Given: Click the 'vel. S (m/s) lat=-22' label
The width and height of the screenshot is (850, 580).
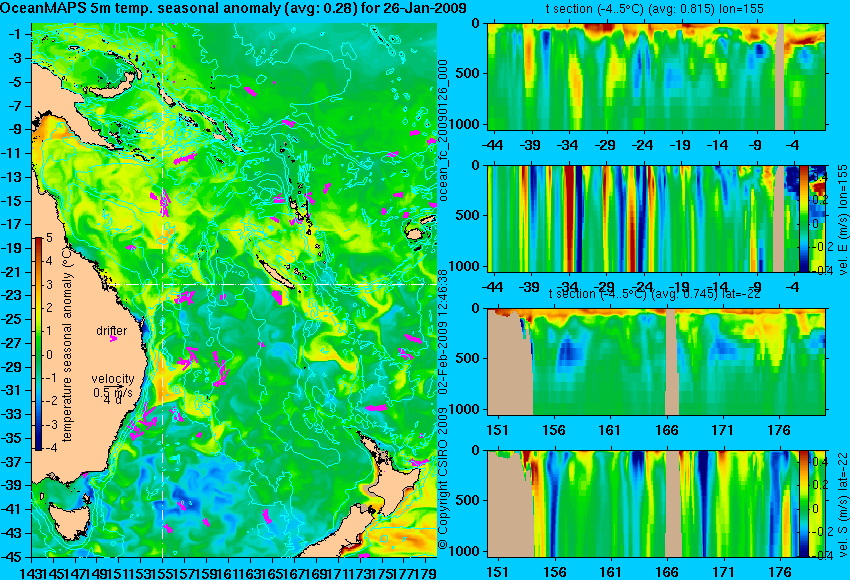Looking at the screenshot, I should 842,504.
